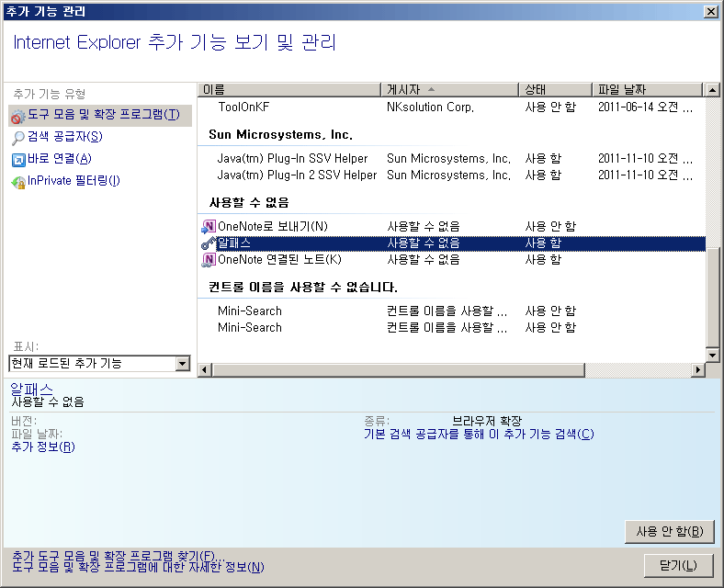Open 추가 도구 모음 및 확장 프로그램 찾기(F) link
The height and width of the screenshot is (588, 724).
(x=119, y=555)
